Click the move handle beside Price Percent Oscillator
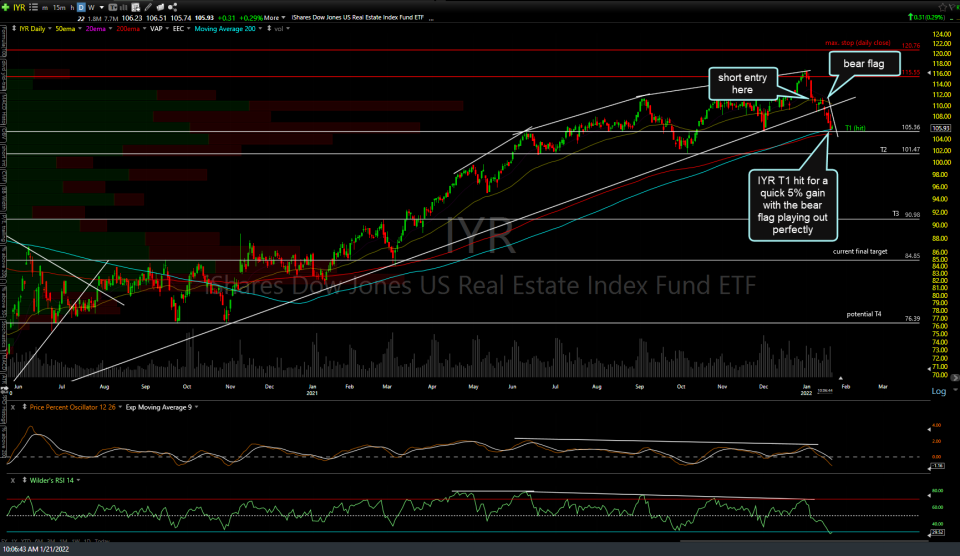960x556 pixels. (24, 407)
